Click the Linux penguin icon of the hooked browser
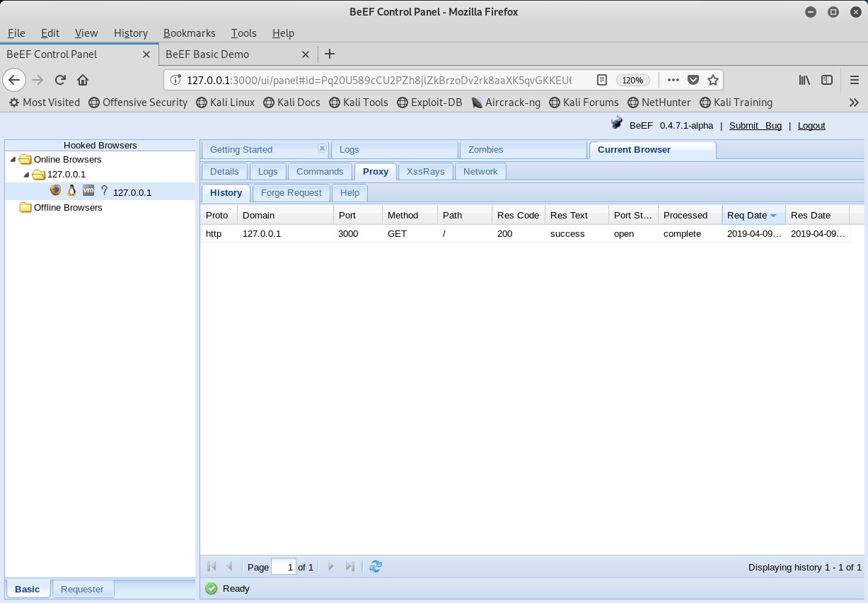The image size is (868, 603). (x=71, y=190)
